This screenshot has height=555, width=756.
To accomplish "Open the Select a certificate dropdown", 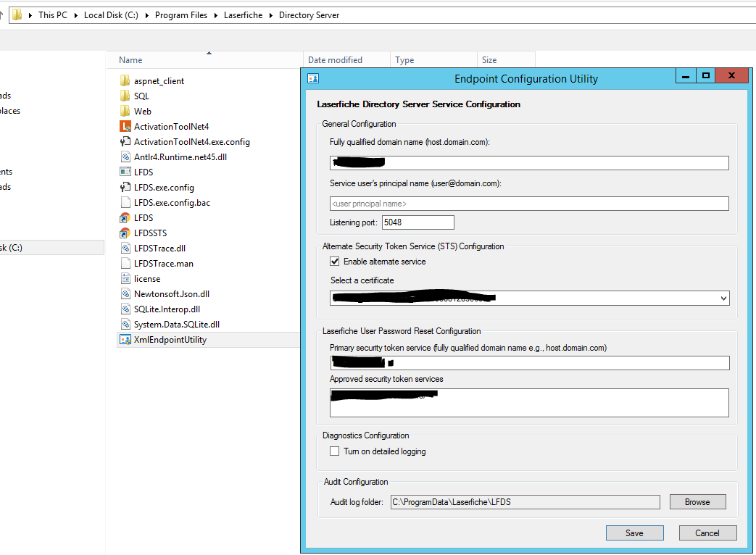I will [723, 298].
